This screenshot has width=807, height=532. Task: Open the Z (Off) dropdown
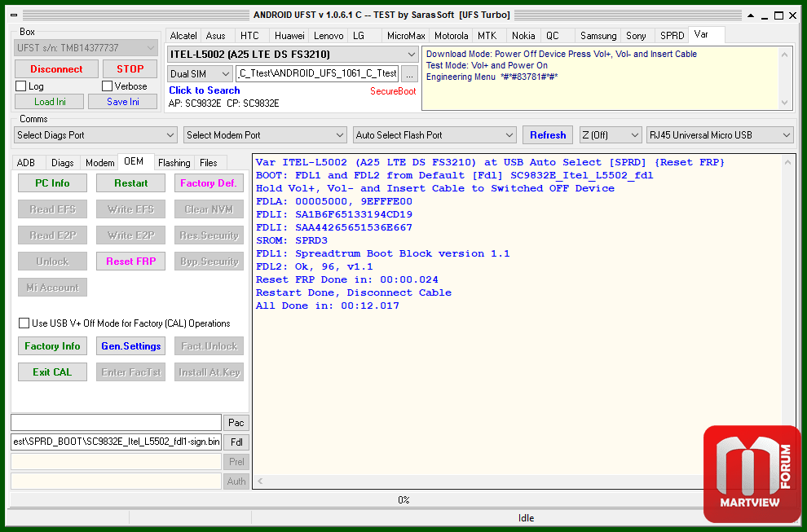tap(611, 134)
